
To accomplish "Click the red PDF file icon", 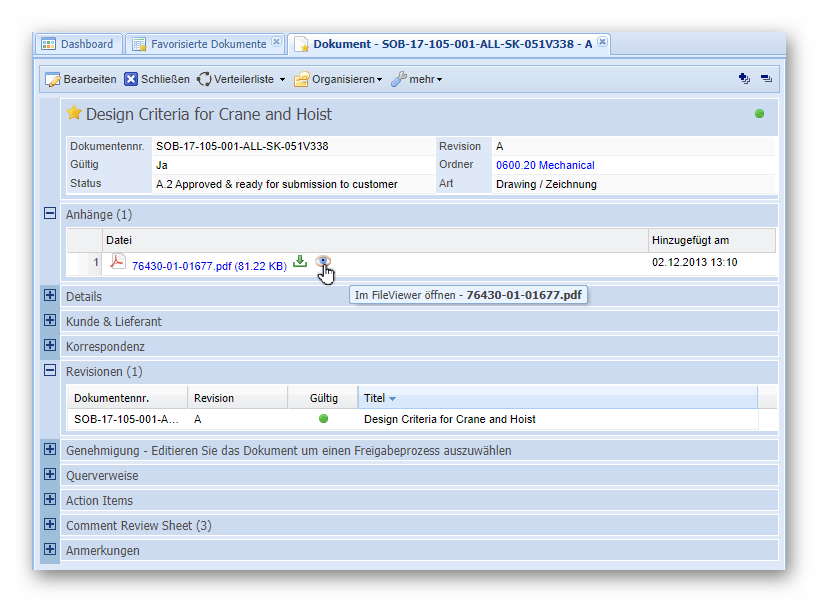I will tap(118, 263).
